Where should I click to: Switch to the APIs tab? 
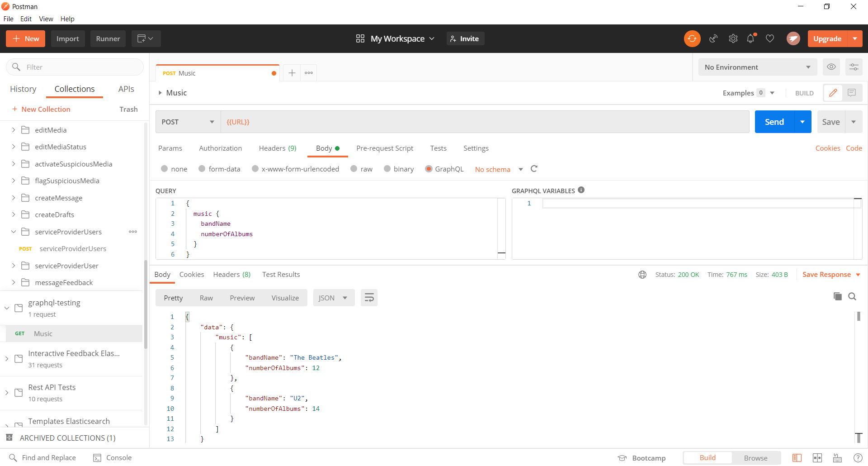126,89
